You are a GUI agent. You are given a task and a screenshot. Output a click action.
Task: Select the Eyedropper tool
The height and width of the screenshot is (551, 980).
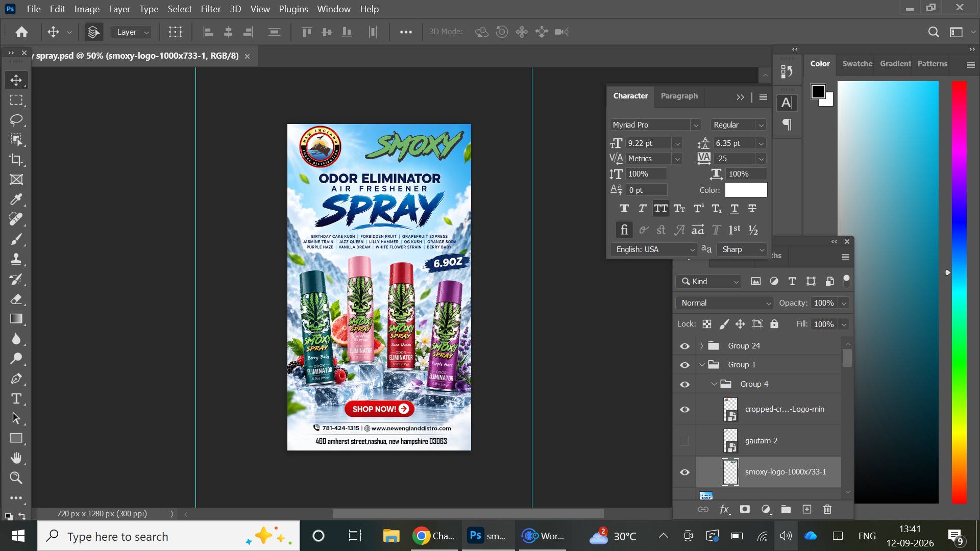tap(16, 199)
